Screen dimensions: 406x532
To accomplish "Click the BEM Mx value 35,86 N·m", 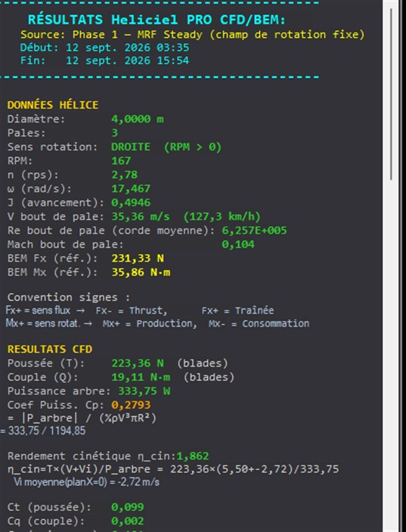I will [x=141, y=272].
